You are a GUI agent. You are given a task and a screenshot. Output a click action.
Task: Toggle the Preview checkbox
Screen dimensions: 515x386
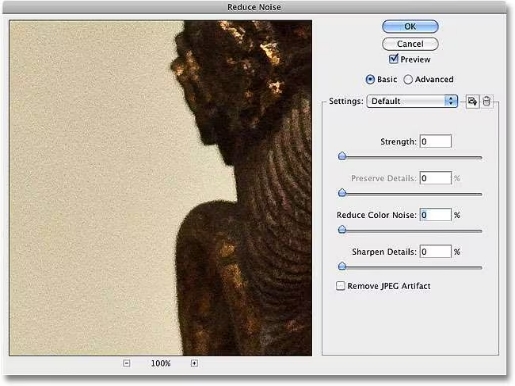tap(393, 59)
